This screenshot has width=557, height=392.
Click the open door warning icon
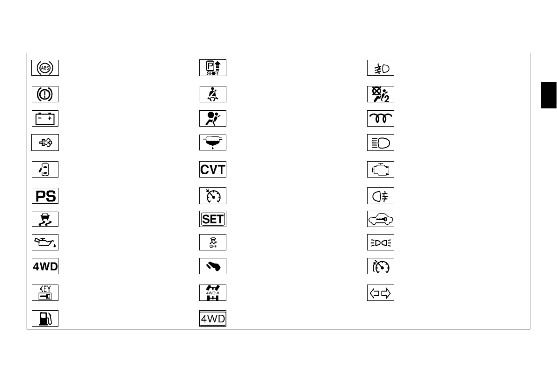tap(45, 169)
